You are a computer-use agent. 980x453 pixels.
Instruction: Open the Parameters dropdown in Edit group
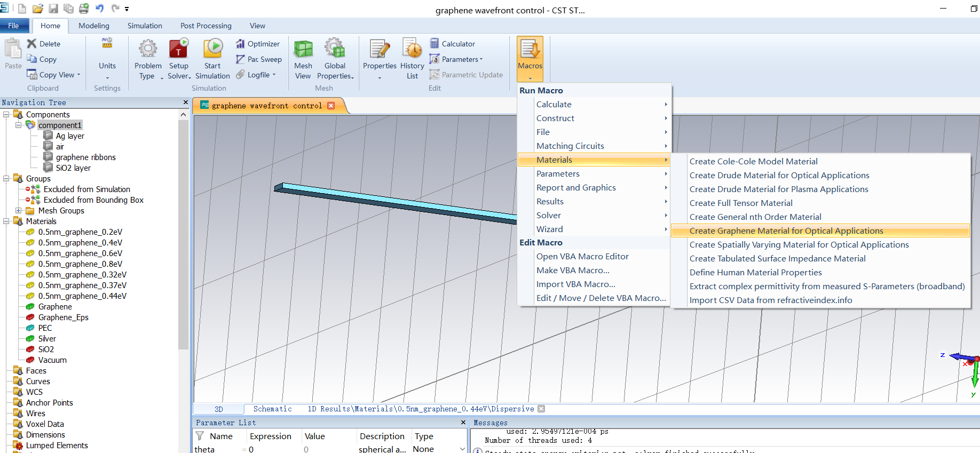(481, 59)
